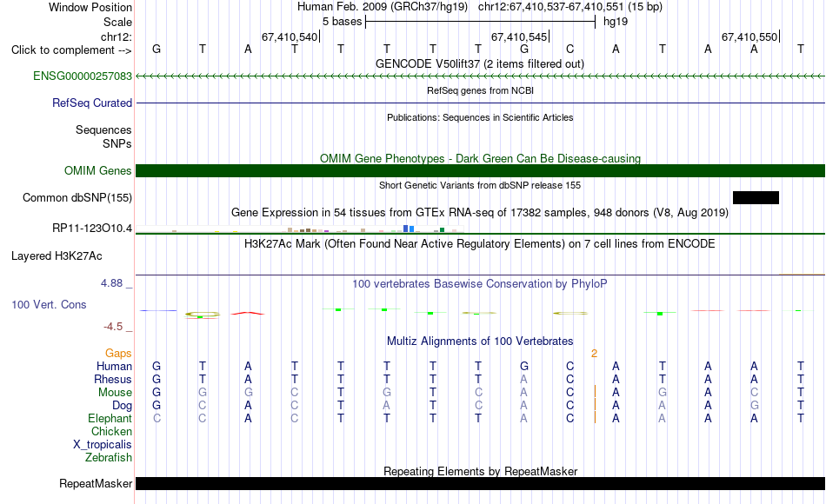Click the orange gap count 2
Image resolution: width=826 pixels, height=504 pixels.
(x=594, y=354)
